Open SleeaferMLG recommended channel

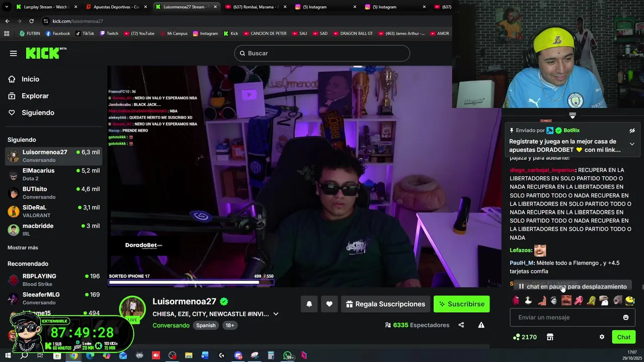[53, 298]
